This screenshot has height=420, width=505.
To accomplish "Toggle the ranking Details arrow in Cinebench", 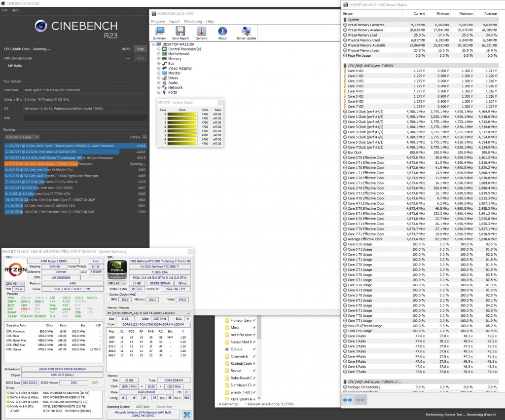I will (x=144, y=137).
